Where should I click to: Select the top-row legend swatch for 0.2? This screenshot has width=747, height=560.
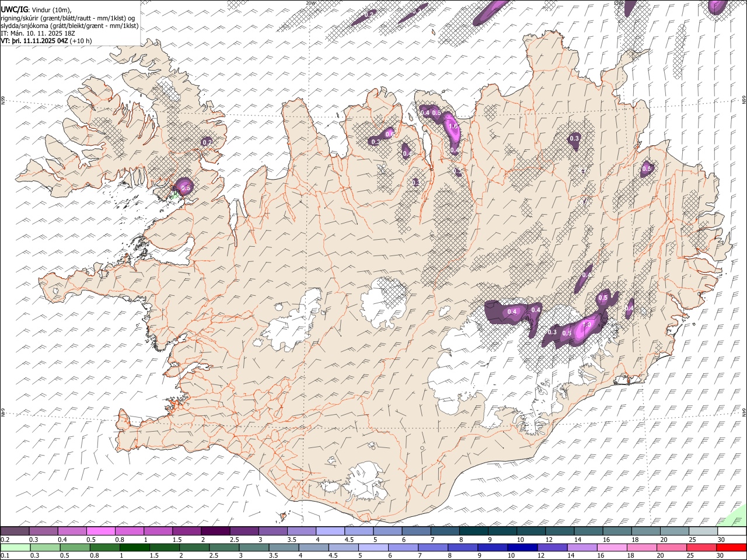point(15,531)
